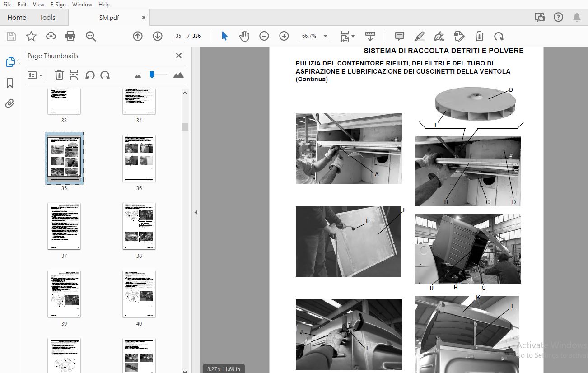Image resolution: width=588 pixels, height=373 pixels.
Task: Open the Page Thumbnails sidebar icon
Action: pos(10,62)
